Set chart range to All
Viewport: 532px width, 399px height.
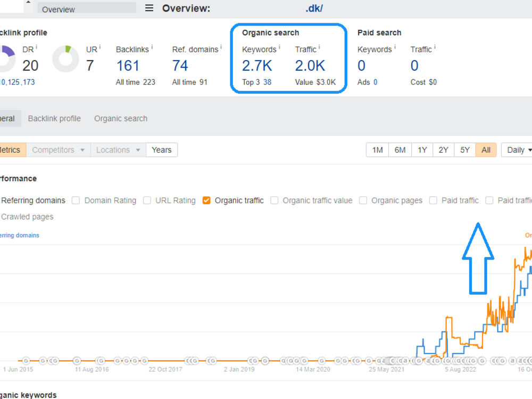click(486, 150)
